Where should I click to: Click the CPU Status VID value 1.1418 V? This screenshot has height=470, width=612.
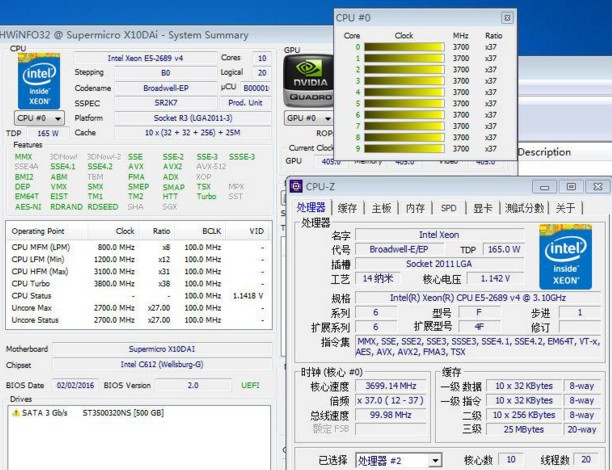click(248, 296)
